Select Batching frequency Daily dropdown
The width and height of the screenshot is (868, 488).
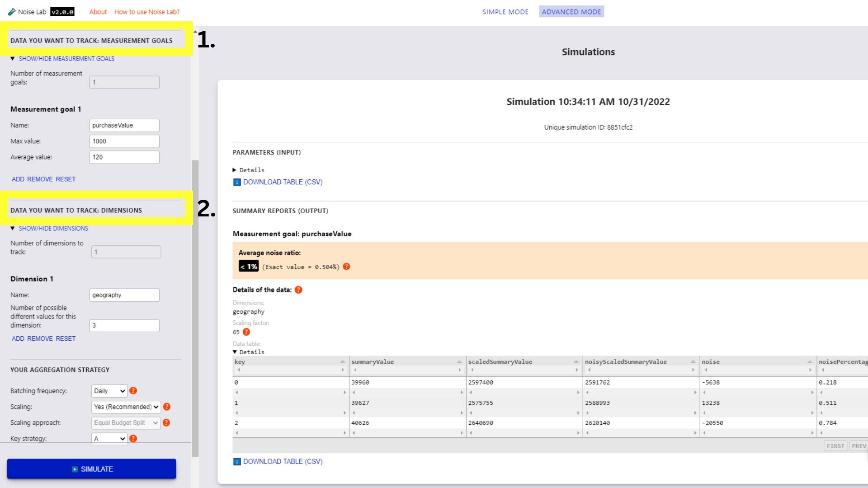(109, 390)
